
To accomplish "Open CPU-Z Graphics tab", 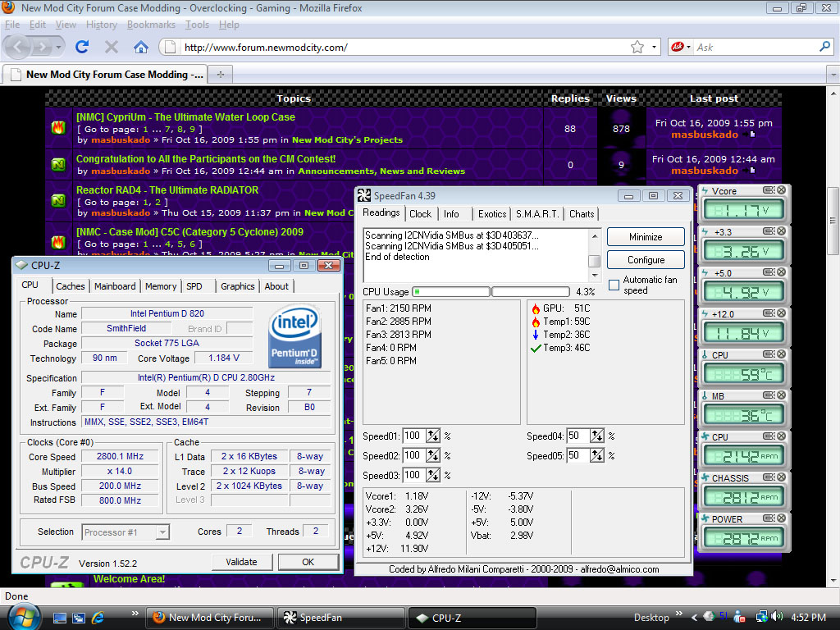I will pyautogui.click(x=237, y=286).
